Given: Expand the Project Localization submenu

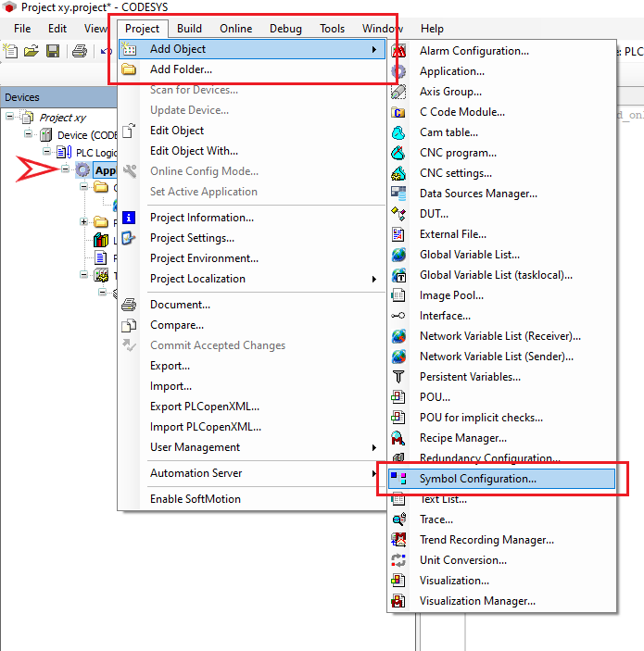Looking at the screenshot, I should pyautogui.click(x=374, y=279).
